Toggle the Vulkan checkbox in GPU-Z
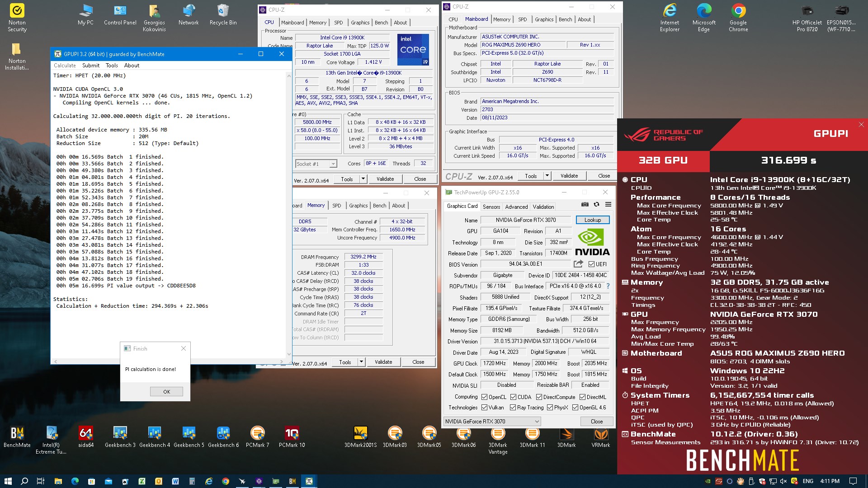 485,408
